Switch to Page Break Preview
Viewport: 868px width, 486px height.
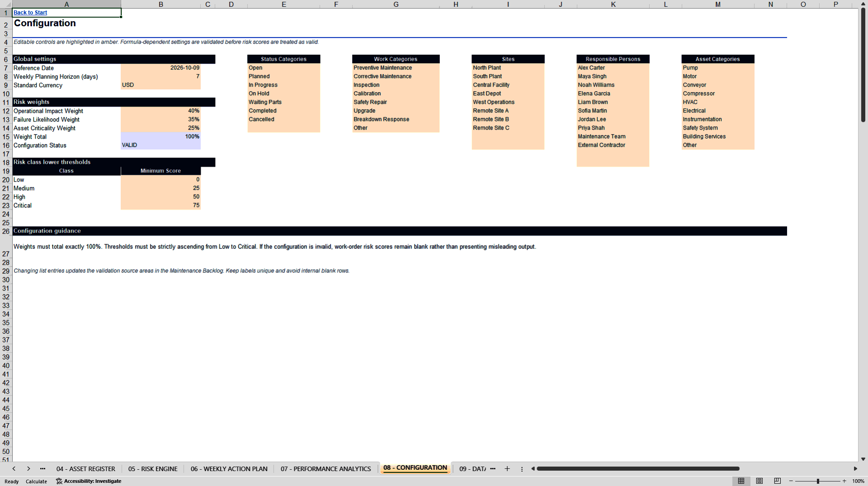[778, 481]
